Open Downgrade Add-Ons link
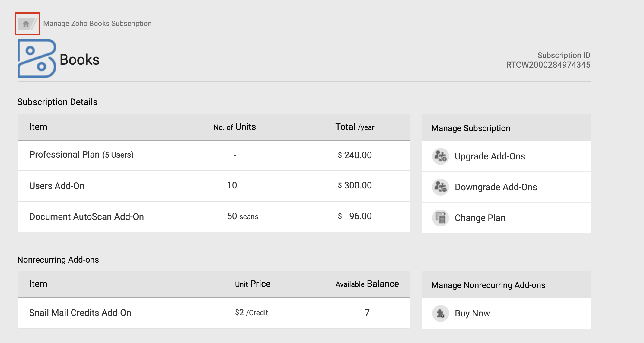Screen dimensions: 644x343 click(x=496, y=187)
